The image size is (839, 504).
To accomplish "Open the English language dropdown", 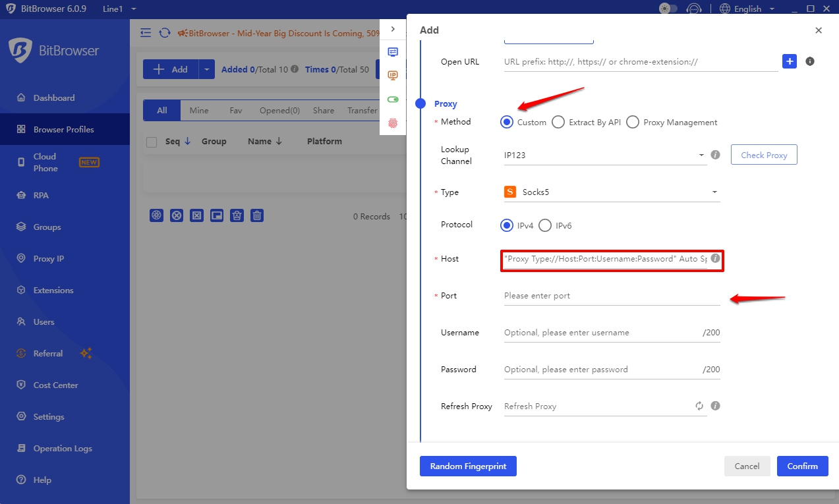I will tap(747, 9).
